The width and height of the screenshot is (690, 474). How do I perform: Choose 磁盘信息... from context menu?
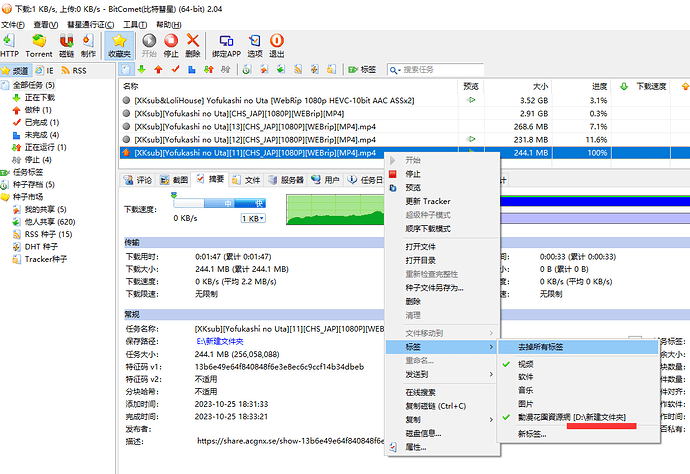[x=423, y=434]
